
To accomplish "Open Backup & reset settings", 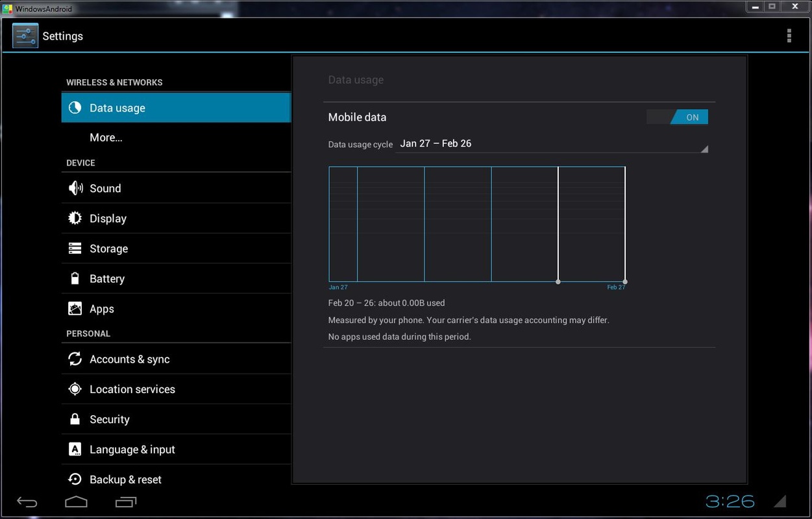I will point(126,479).
